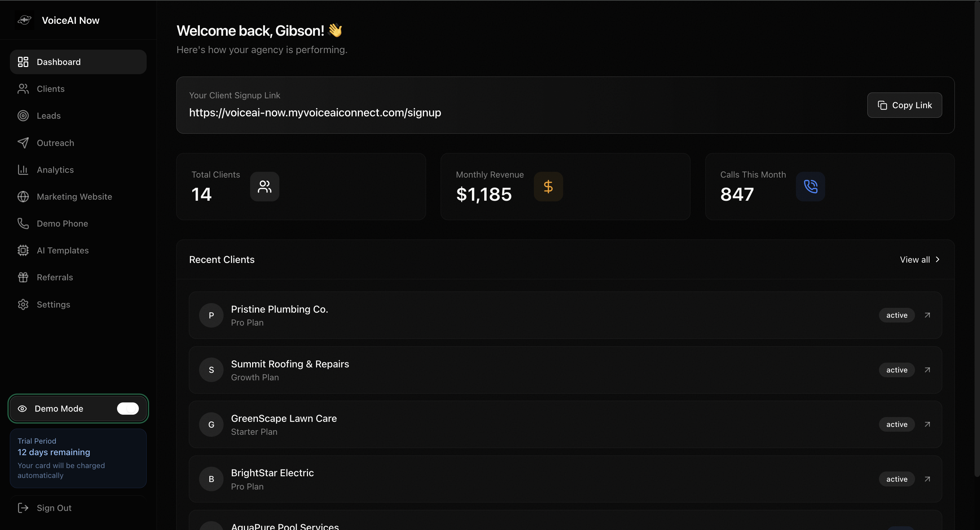
Task: Open the Clients page from the sidebar
Action: pos(50,88)
